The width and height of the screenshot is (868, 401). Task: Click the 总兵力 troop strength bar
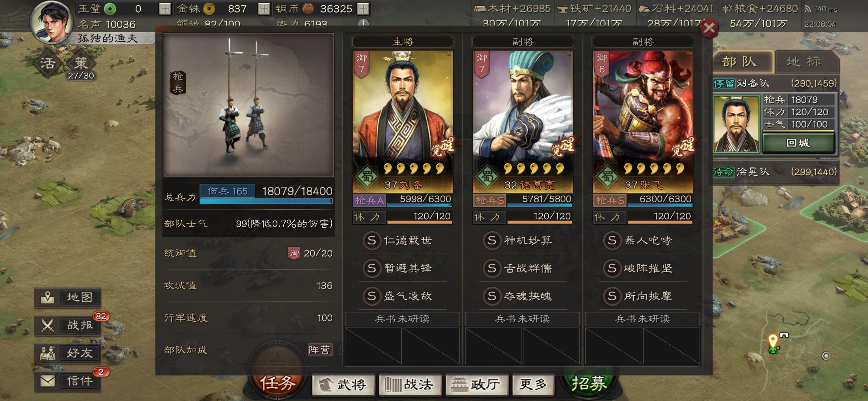click(x=266, y=201)
